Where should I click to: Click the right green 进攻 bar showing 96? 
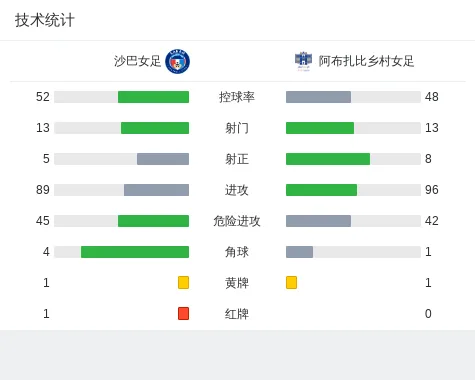(321, 190)
